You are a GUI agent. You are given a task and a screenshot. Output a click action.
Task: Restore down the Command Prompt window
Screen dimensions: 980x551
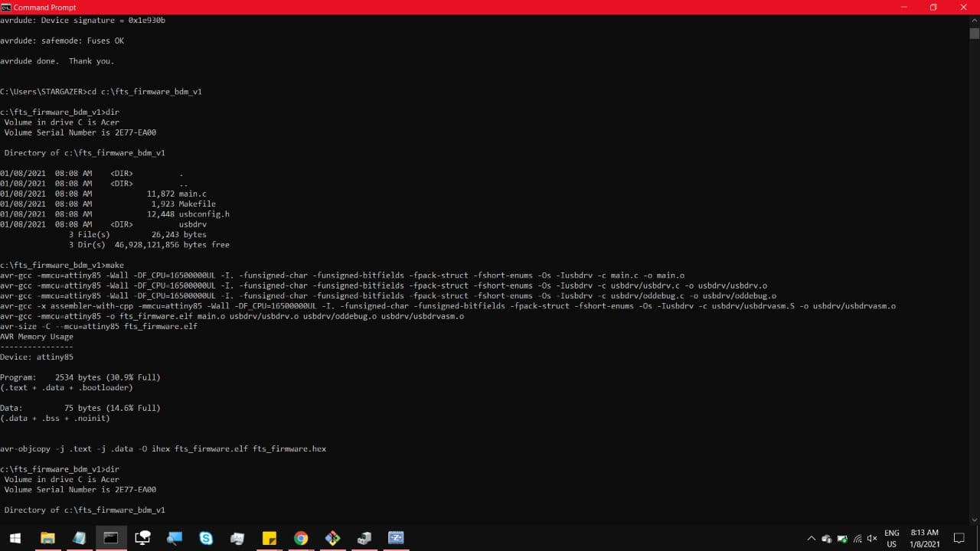[933, 7]
